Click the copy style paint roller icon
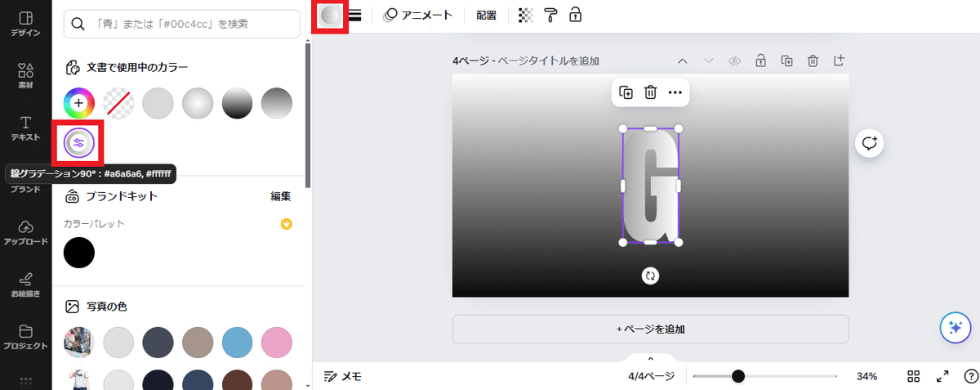This screenshot has height=390, width=980. tap(551, 15)
